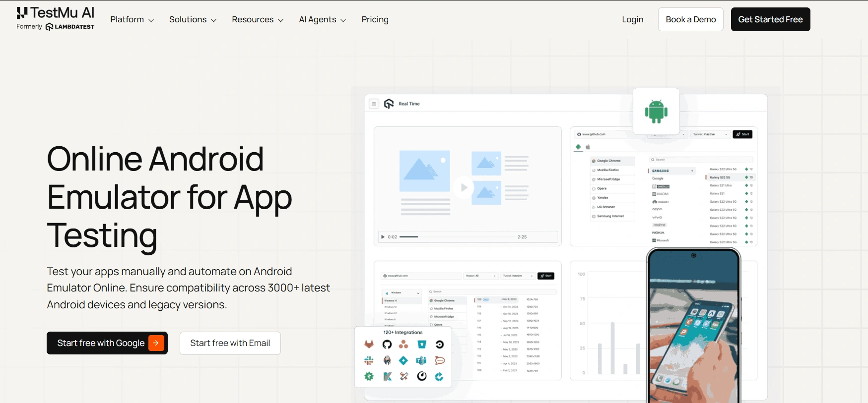The image size is (868, 403).
Task: Expand the Platform menu
Action: (x=132, y=19)
